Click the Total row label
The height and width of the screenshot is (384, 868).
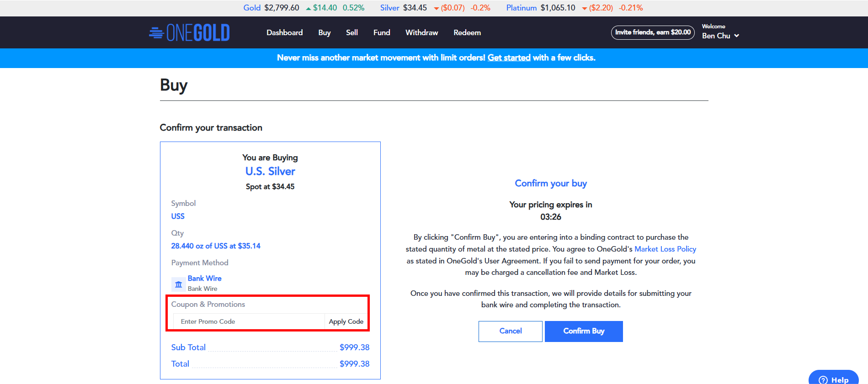(x=180, y=364)
